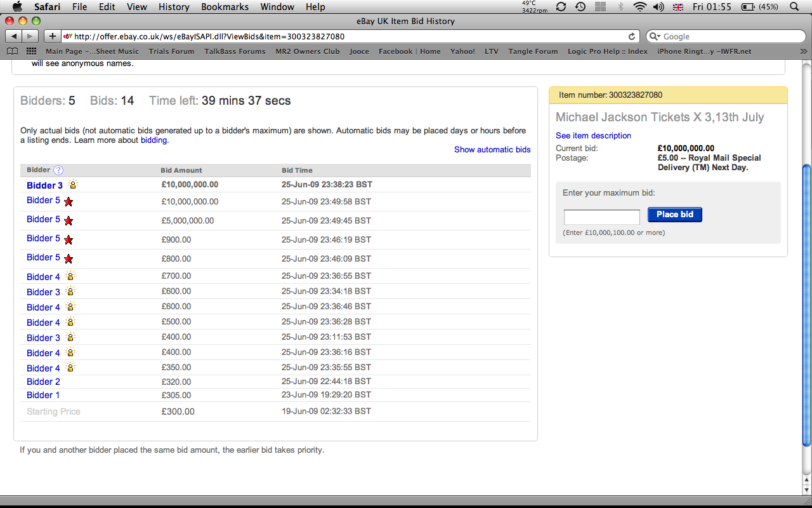
Task: Open the File menu
Action: click(x=80, y=7)
